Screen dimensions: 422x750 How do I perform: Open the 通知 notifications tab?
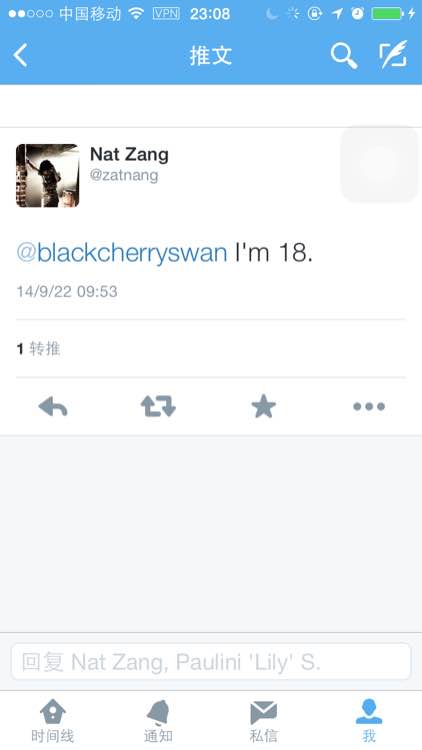(x=158, y=721)
